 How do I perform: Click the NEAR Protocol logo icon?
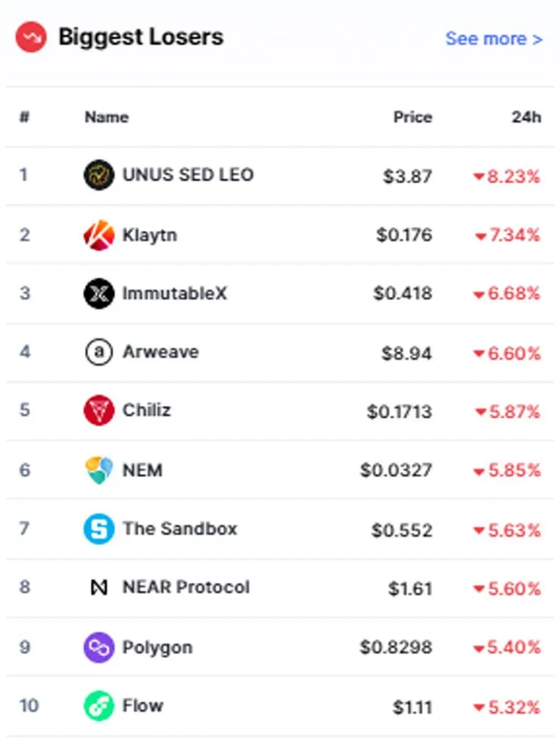pyautogui.click(x=99, y=588)
